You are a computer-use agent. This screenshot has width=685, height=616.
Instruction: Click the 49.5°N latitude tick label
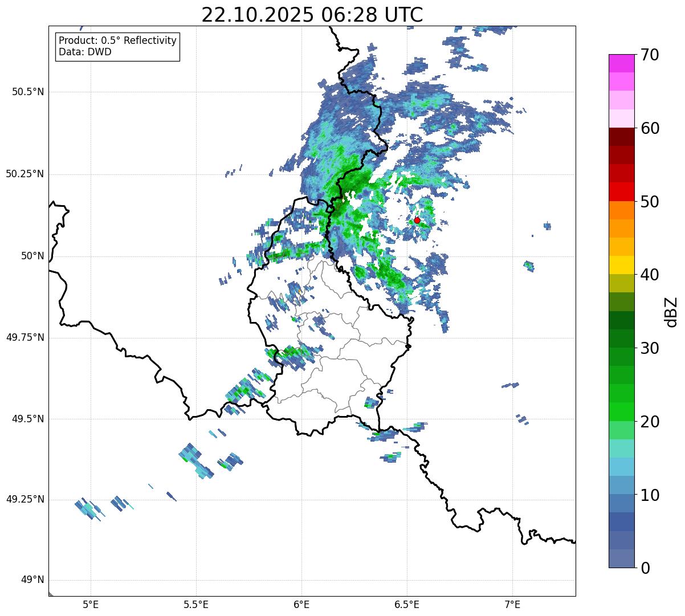(27, 419)
